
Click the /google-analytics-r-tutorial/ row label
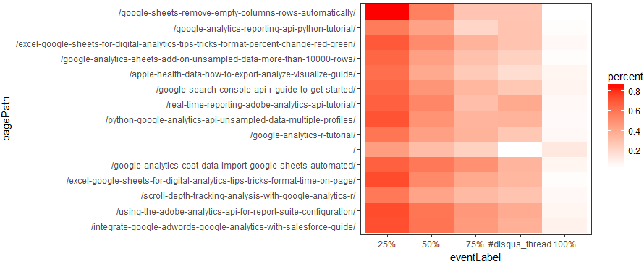(x=302, y=135)
